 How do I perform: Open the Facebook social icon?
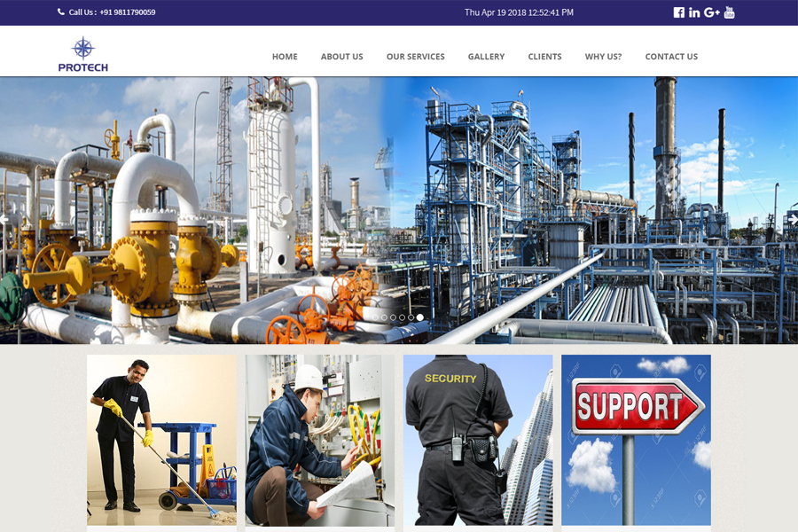click(679, 12)
